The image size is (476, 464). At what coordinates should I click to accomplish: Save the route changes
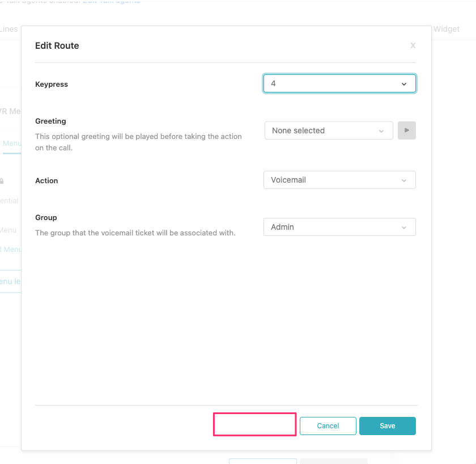click(x=387, y=426)
